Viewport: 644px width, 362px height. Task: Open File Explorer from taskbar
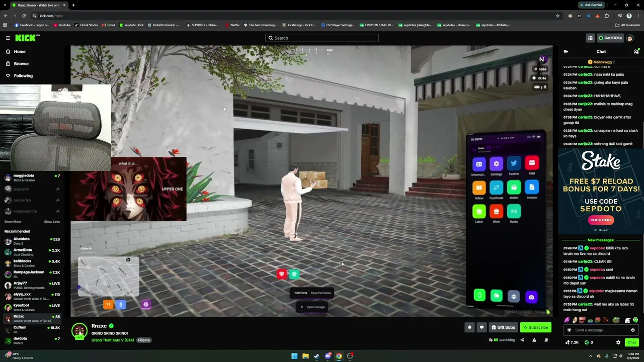[x=305, y=356]
